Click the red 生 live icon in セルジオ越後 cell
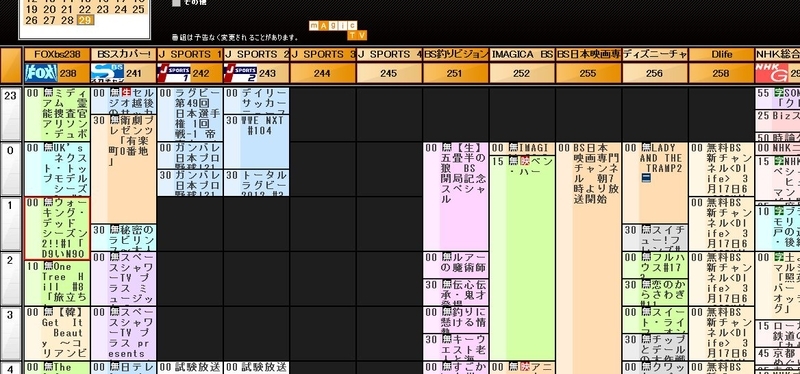The image size is (800, 374). (127, 93)
